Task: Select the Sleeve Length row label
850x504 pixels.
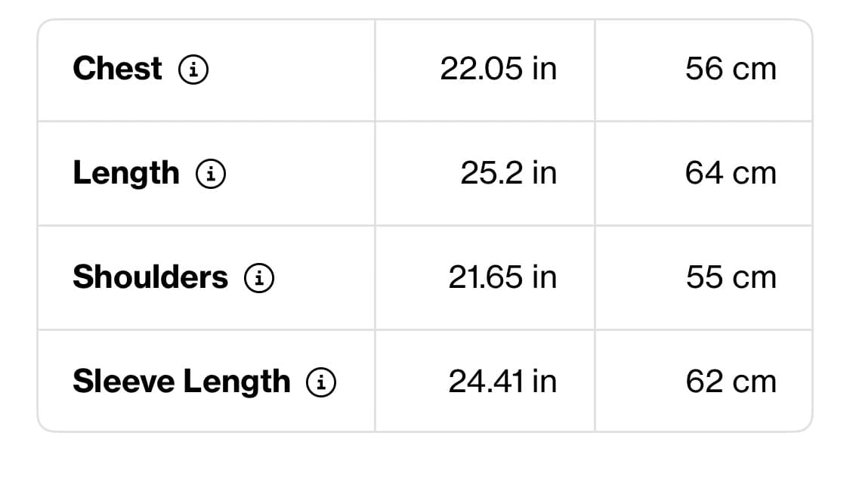Action: 181,382
